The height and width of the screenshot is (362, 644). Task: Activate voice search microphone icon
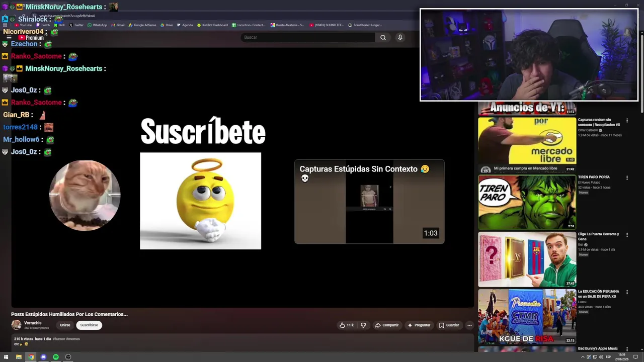coord(400,37)
